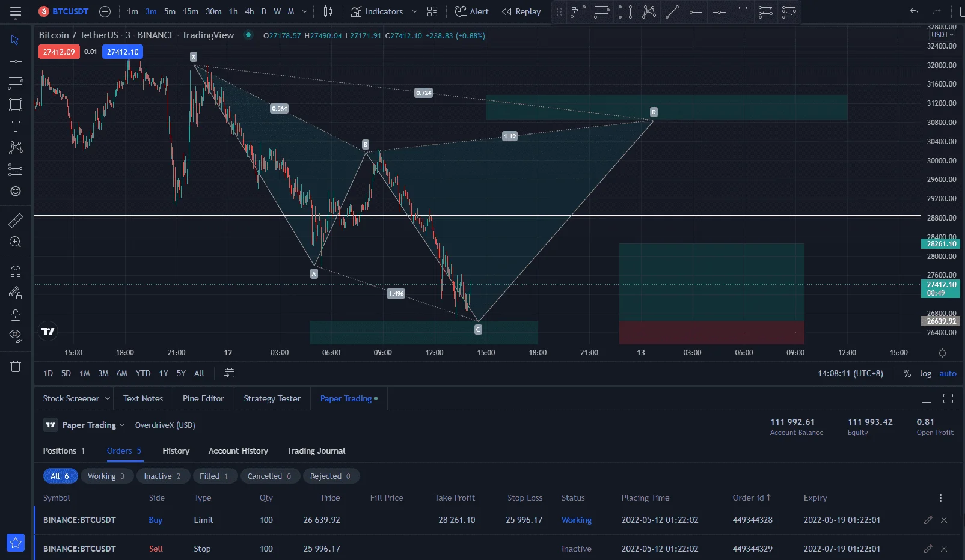Switch to 15m timeframe
The image size is (965, 560).
(x=191, y=11)
